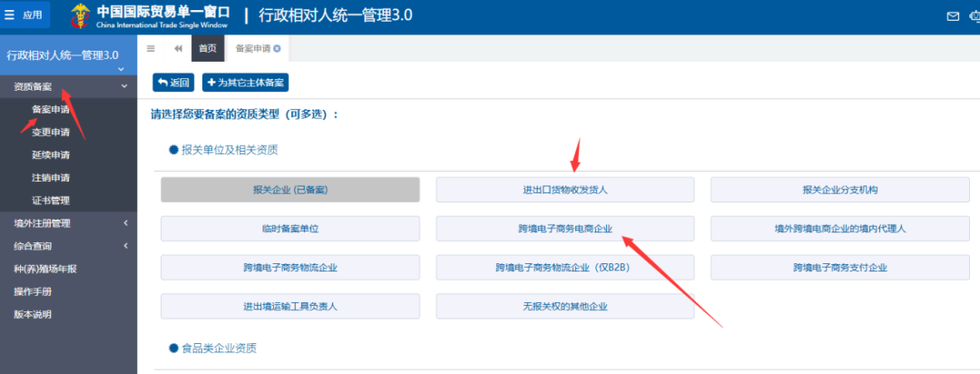Open 种(养)殖场年报 in the sidebar
Image resolution: width=980 pixels, height=374 pixels.
click(45, 269)
